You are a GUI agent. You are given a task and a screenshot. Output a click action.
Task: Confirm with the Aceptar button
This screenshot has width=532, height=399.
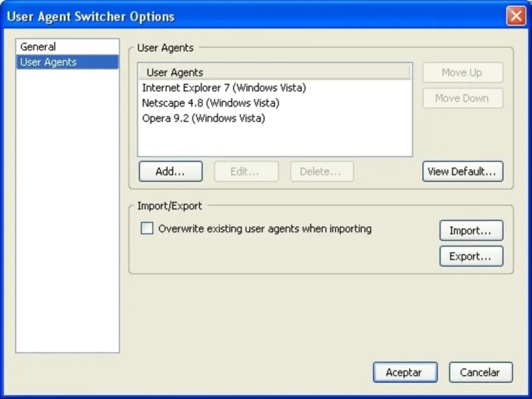(x=405, y=372)
